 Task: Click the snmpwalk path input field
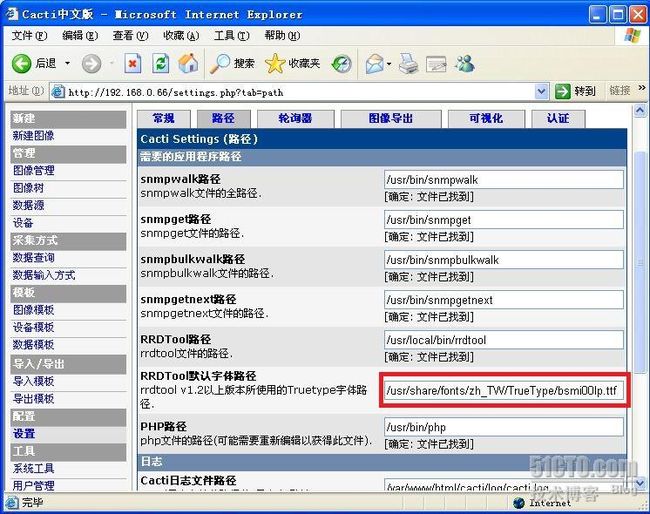pos(504,179)
